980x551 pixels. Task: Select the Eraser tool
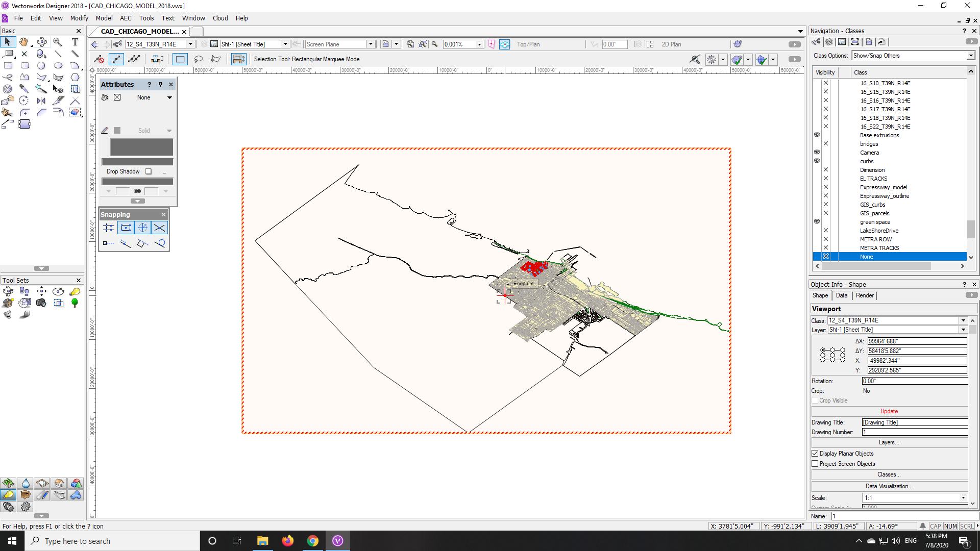(x=75, y=113)
